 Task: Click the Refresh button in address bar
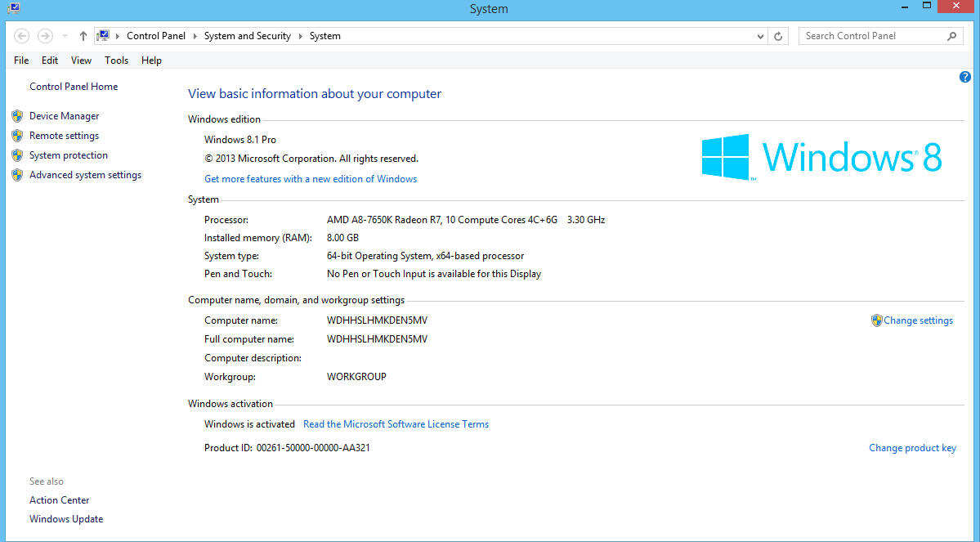coord(778,36)
